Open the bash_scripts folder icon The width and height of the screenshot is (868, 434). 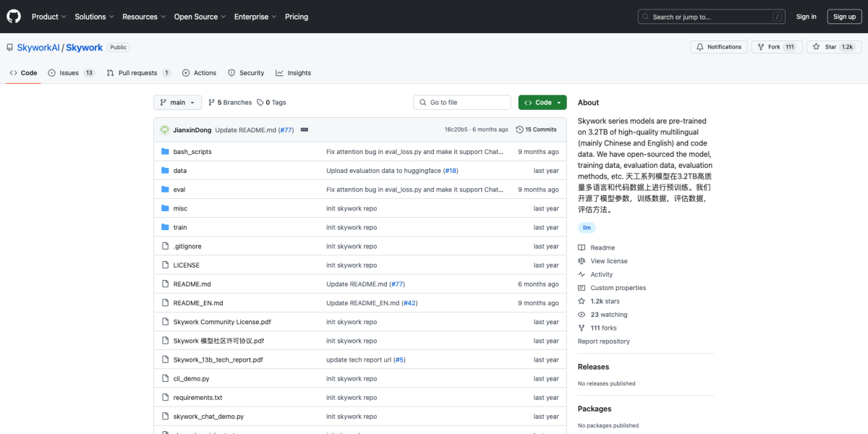[165, 151]
